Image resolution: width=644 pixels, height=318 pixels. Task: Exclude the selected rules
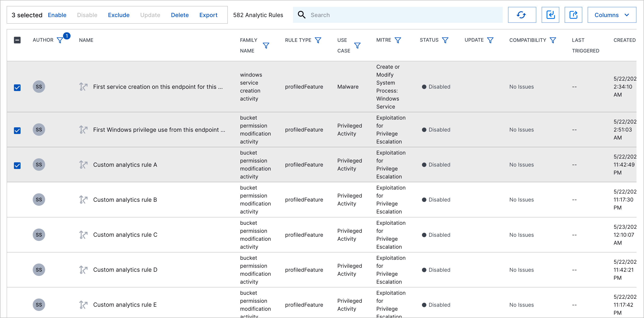pyautogui.click(x=119, y=15)
